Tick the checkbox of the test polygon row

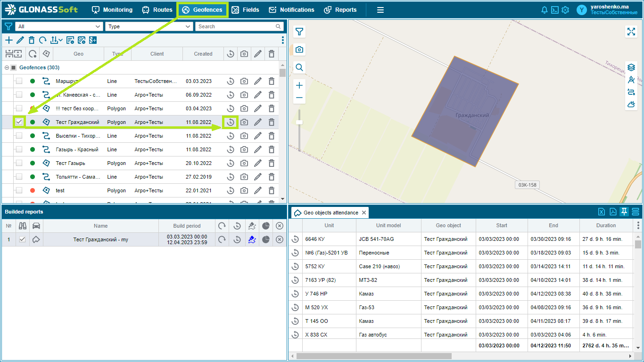19,190
